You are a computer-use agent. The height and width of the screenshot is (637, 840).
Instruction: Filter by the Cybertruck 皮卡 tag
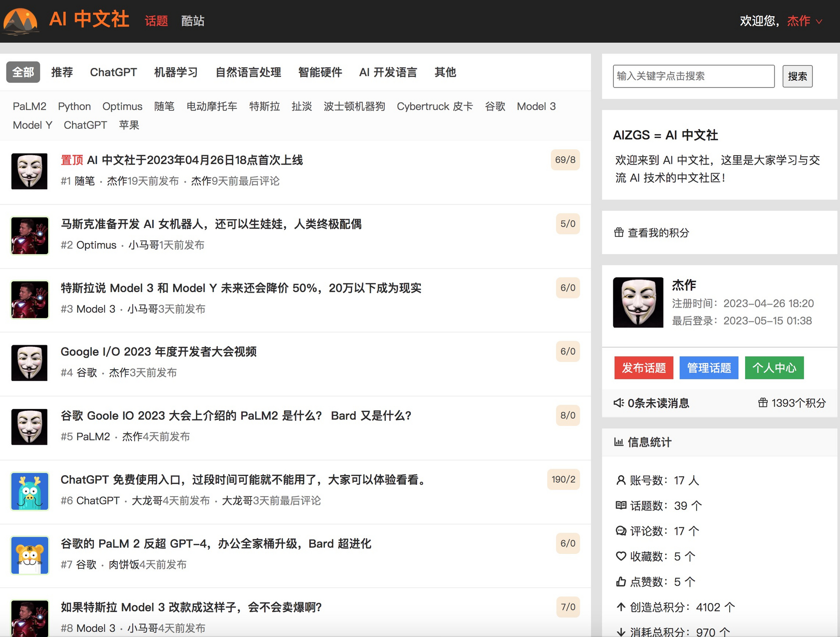coord(435,106)
